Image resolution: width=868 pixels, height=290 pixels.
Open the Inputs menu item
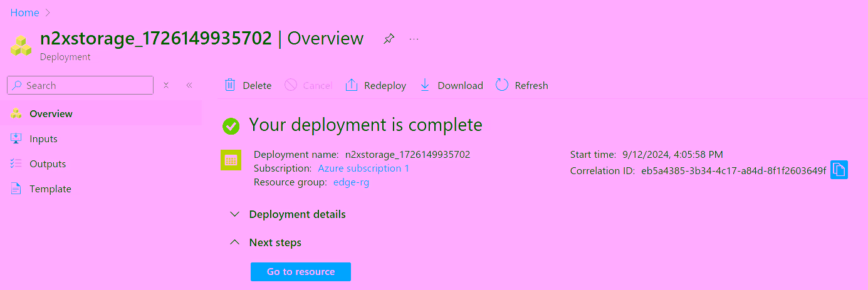[102, 139]
